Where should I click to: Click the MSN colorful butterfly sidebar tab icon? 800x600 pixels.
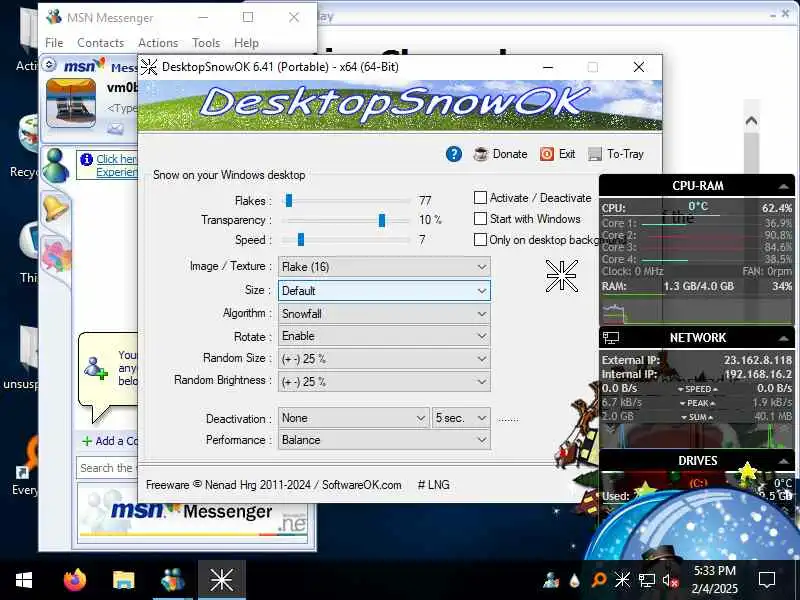tap(56, 254)
